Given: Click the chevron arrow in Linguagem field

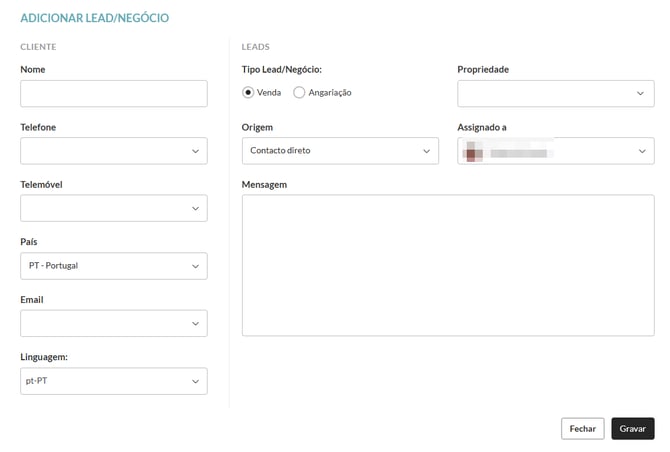Looking at the screenshot, I should (x=195, y=381).
